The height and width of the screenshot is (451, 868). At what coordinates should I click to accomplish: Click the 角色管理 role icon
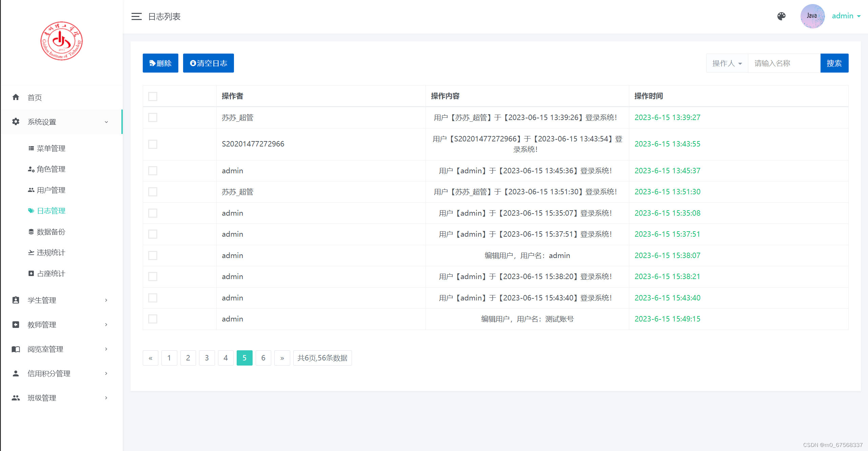[31, 169]
